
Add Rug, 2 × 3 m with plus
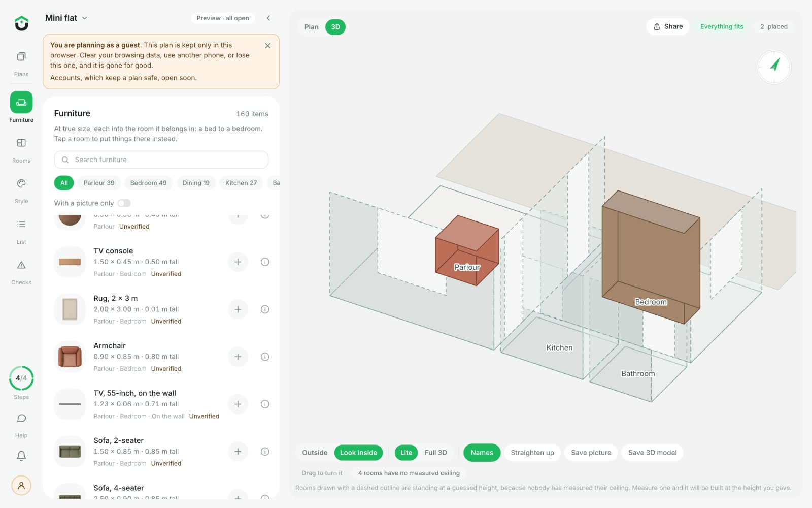point(238,309)
